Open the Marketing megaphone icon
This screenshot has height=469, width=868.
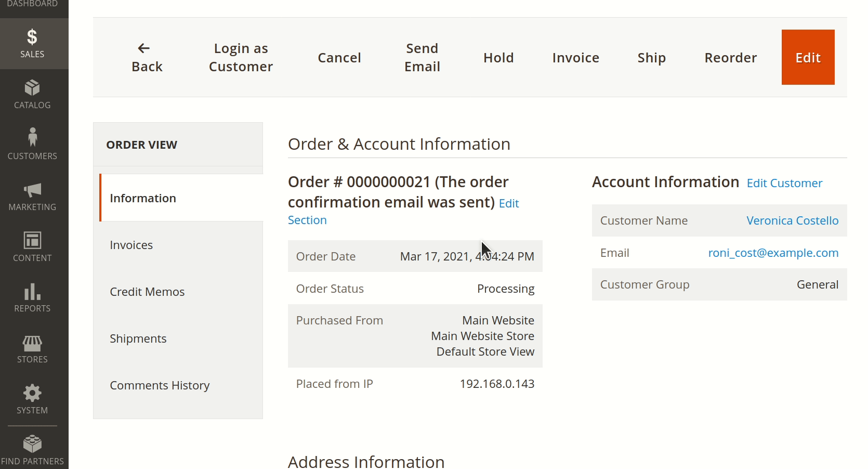coord(32,189)
